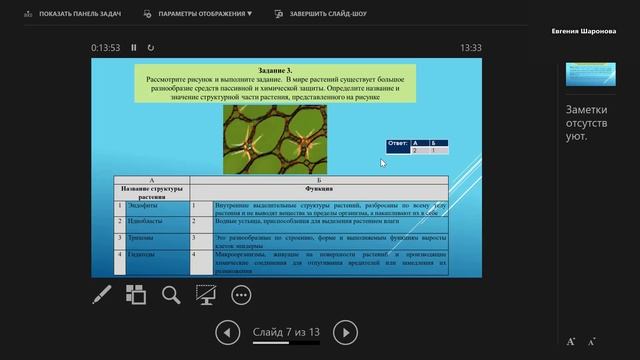Click the next slide preview thumbnail

point(591,74)
